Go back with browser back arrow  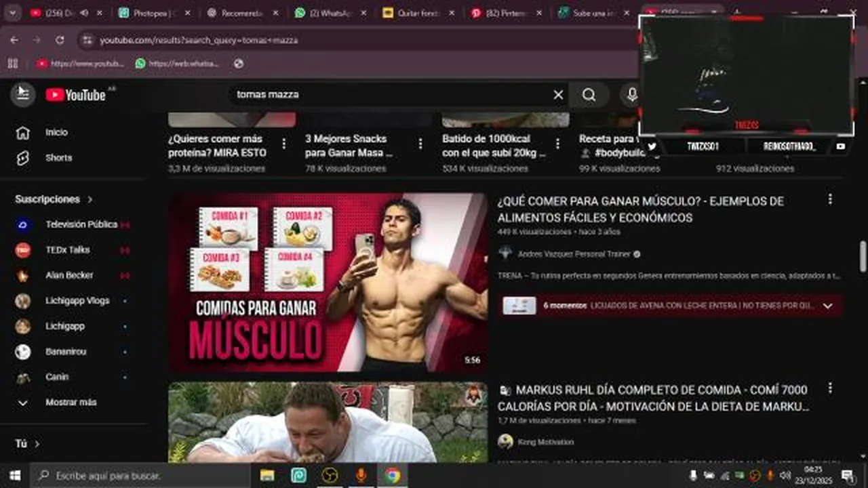click(x=14, y=40)
